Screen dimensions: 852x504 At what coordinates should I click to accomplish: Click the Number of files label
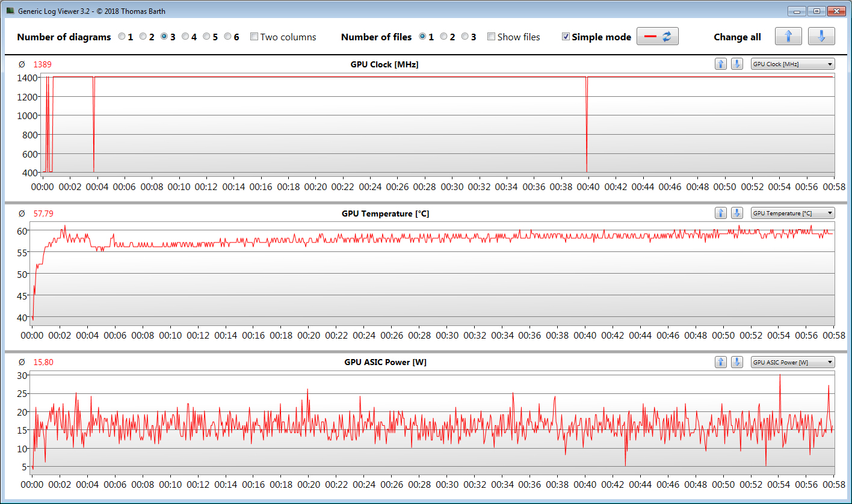click(x=376, y=37)
